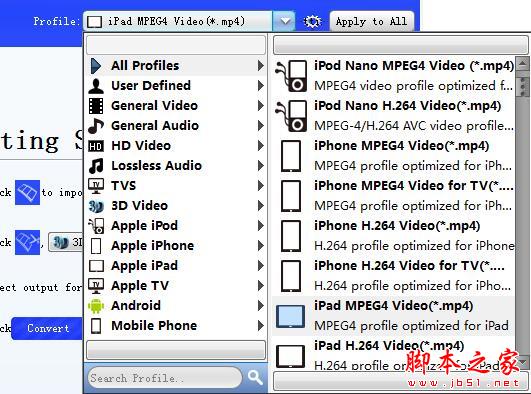Open the Apple iPhone category
Image resolution: width=531 pixels, height=394 pixels.
pos(176,246)
